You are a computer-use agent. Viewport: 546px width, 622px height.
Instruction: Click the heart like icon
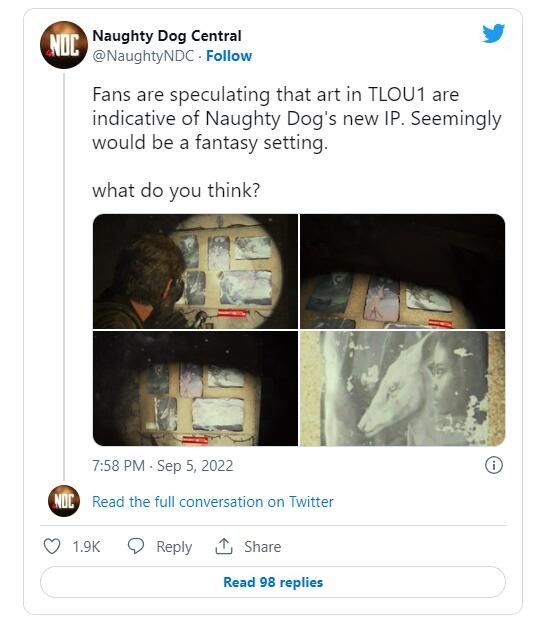[x=52, y=546]
